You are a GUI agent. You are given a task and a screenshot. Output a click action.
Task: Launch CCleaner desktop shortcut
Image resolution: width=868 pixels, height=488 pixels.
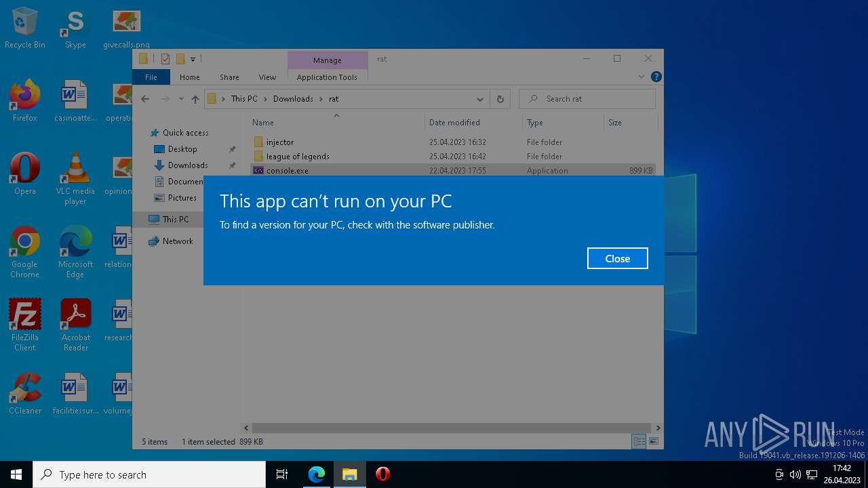click(x=25, y=394)
